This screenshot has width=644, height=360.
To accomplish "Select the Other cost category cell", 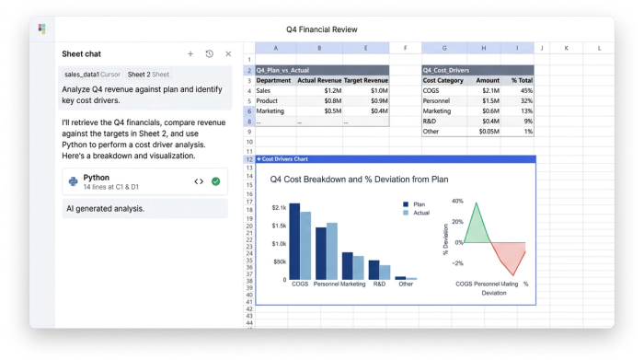I will pos(444,132).
